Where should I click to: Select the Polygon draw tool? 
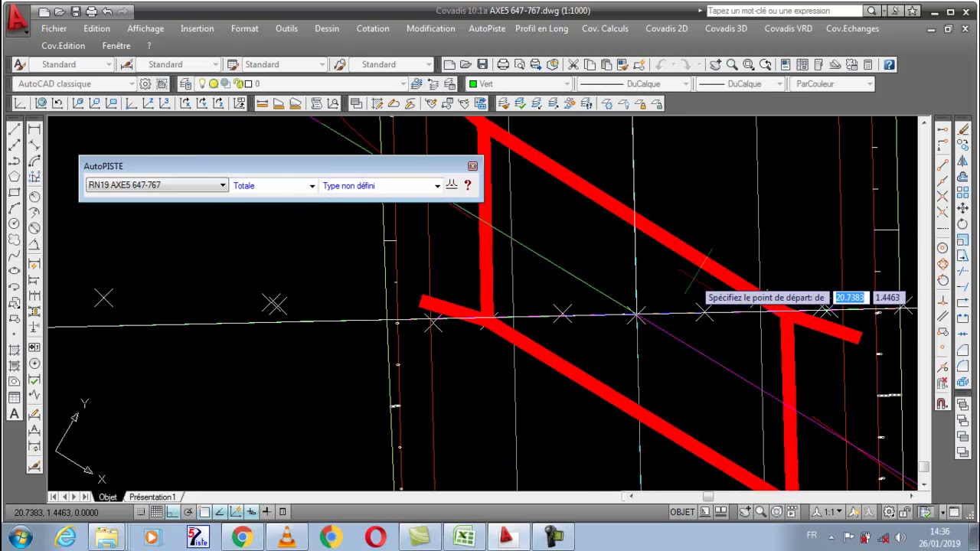[x=14, y=176]
